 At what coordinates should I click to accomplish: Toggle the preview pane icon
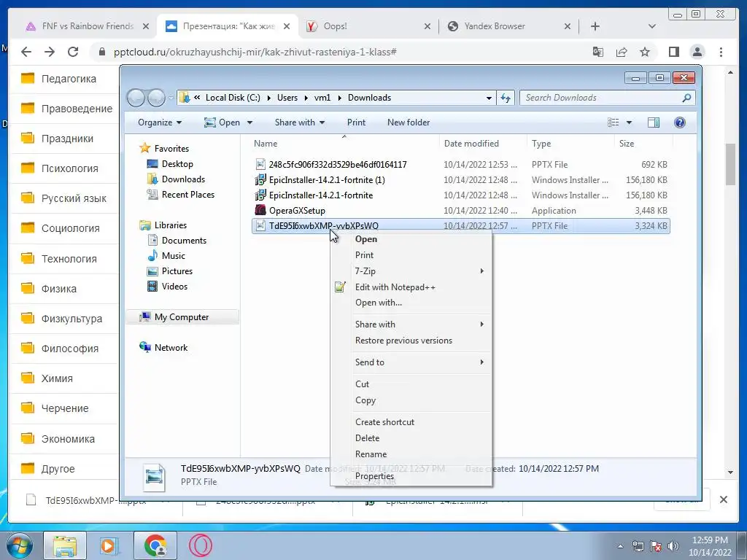654,122
